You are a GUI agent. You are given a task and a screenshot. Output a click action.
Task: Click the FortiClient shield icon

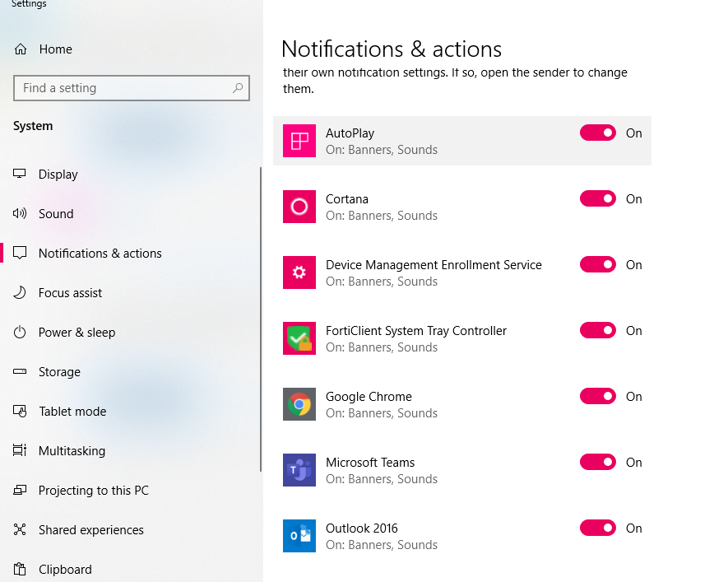click(299, 338)
